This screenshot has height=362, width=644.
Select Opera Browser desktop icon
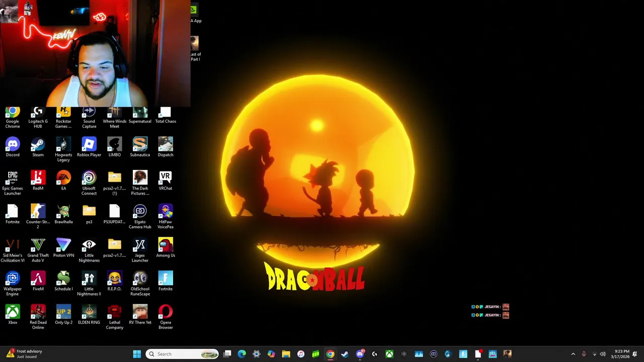[166, 317]
